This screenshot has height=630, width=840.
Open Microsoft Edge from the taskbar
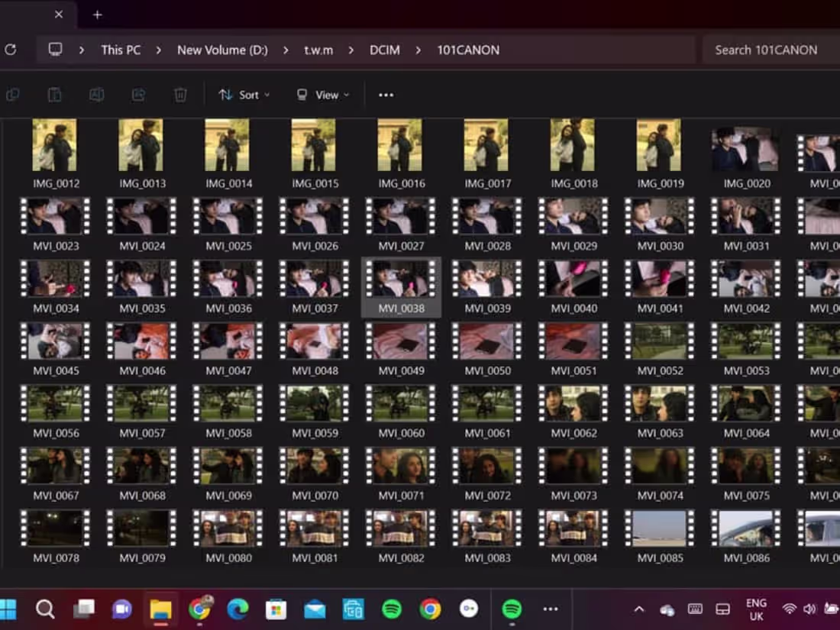[237, 609]
